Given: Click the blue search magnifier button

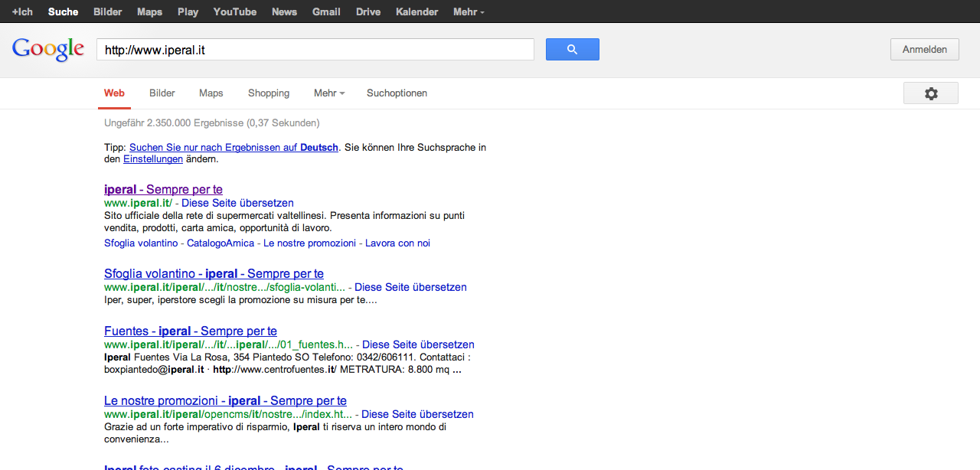Looking at the screenshot, I should tap(572, 50).
